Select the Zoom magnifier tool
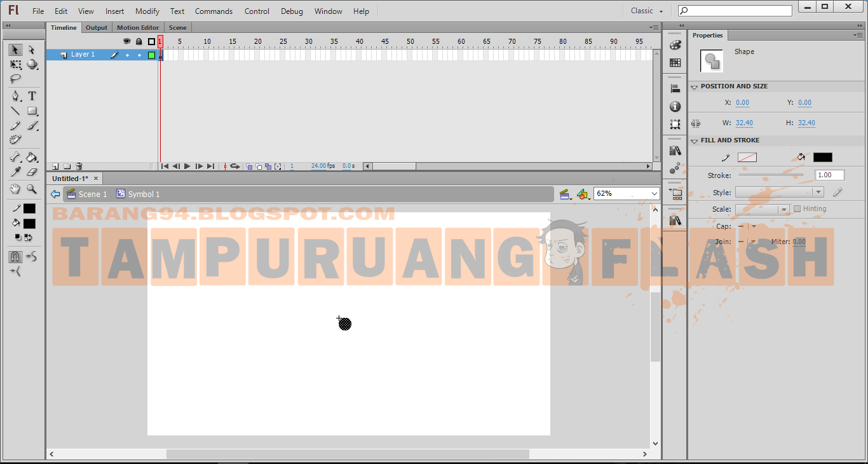 (x=32, y=189)
